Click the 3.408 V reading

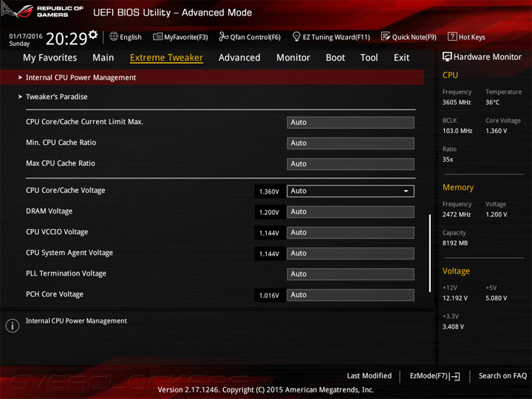(x=453, y=327)
